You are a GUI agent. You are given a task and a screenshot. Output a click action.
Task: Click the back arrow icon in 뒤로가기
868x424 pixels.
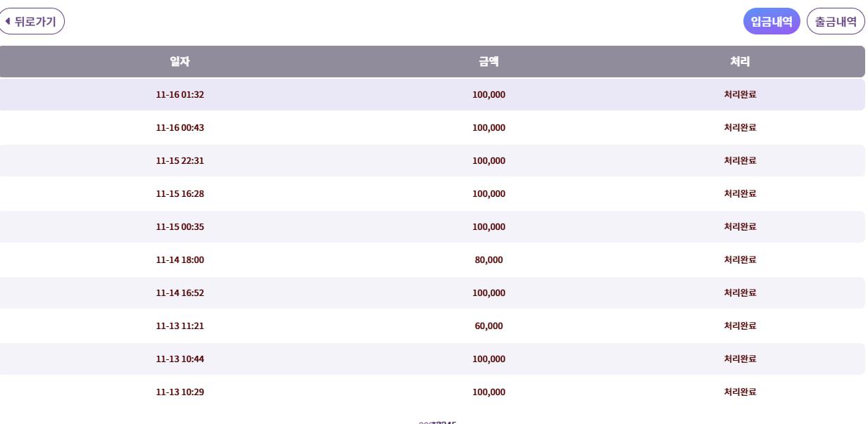[8, 21]
